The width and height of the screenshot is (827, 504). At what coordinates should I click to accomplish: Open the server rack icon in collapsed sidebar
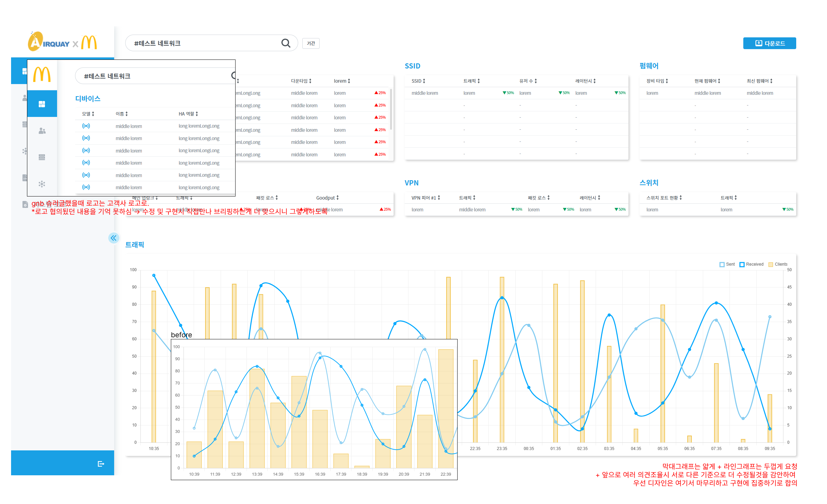[x=42, y=157]
